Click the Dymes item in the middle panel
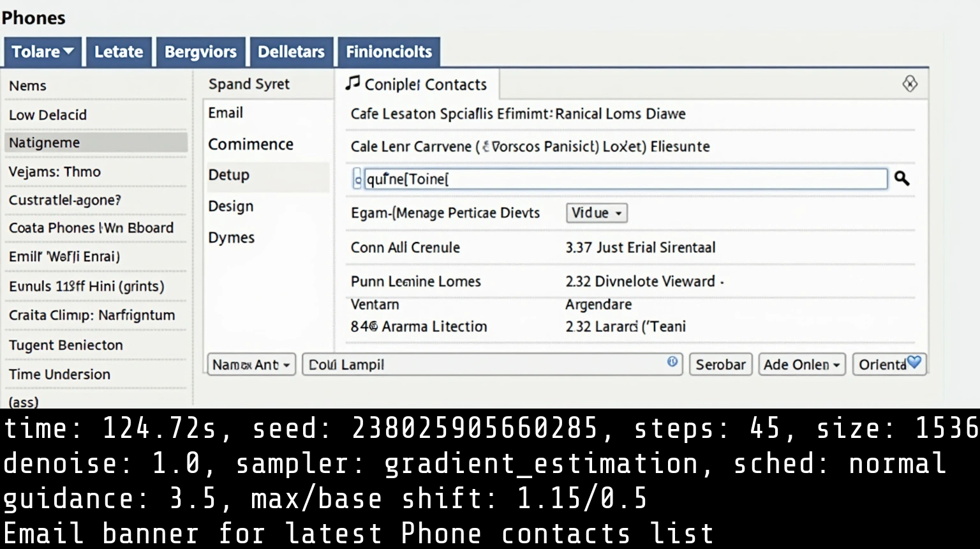The width and height of the screenshot is (980, 549). pyautogui.click(x=231, y=237)
